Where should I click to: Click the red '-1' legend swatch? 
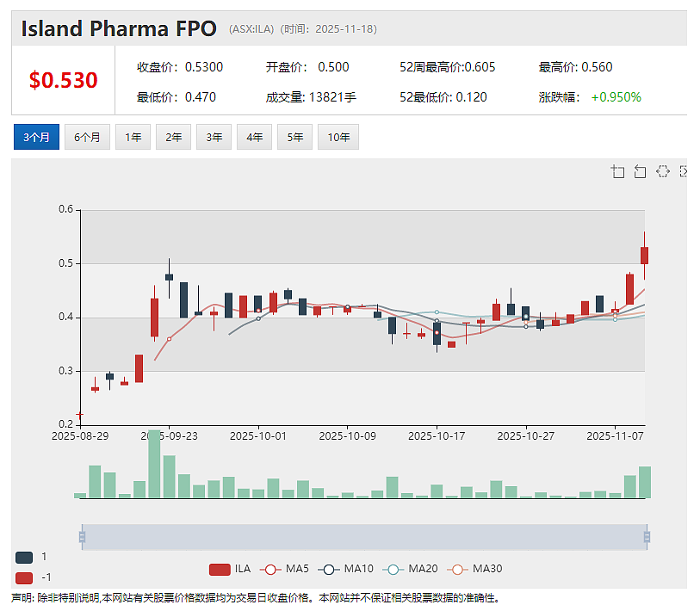[x=24, y=578]
